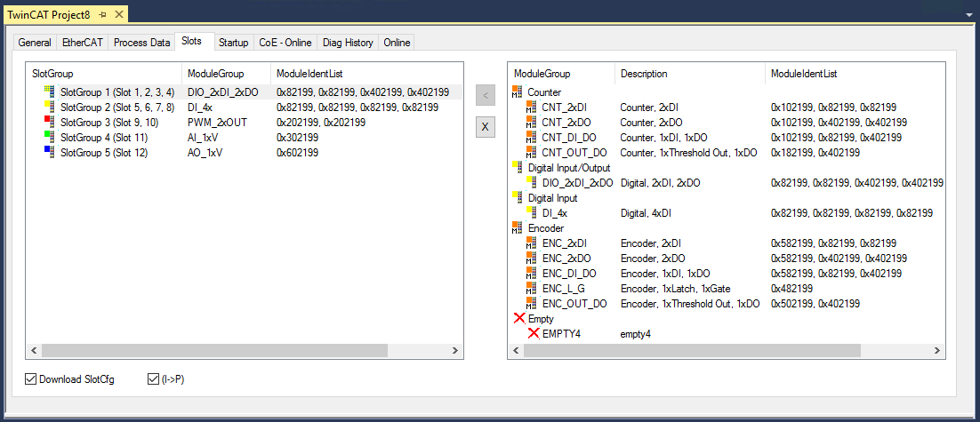This screenshot has height=422, width=980.
Task: Toggle the (I->P) checkbox
Action: (152, 379)
